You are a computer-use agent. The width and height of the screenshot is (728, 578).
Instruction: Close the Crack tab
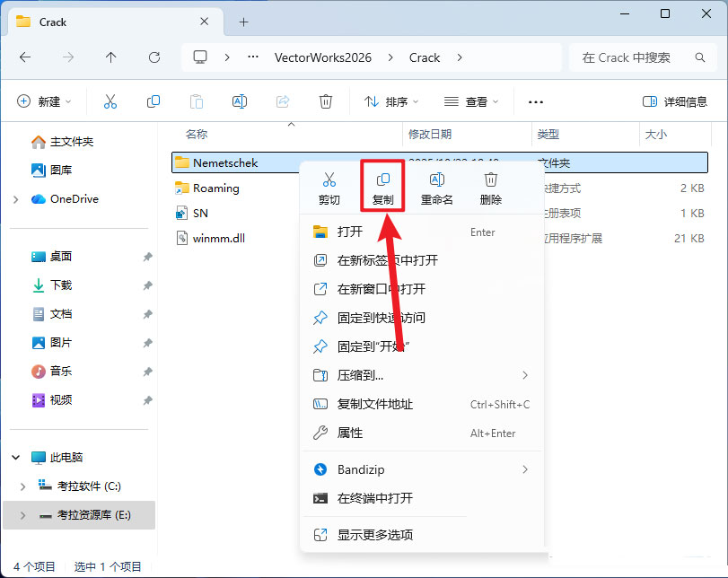tap(205, 22)
